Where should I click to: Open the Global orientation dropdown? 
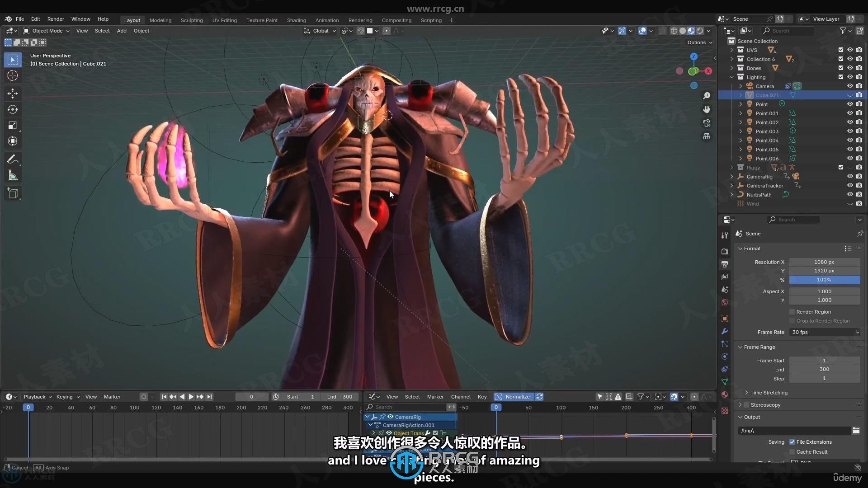pyautogui.click(x=320, y=31)
